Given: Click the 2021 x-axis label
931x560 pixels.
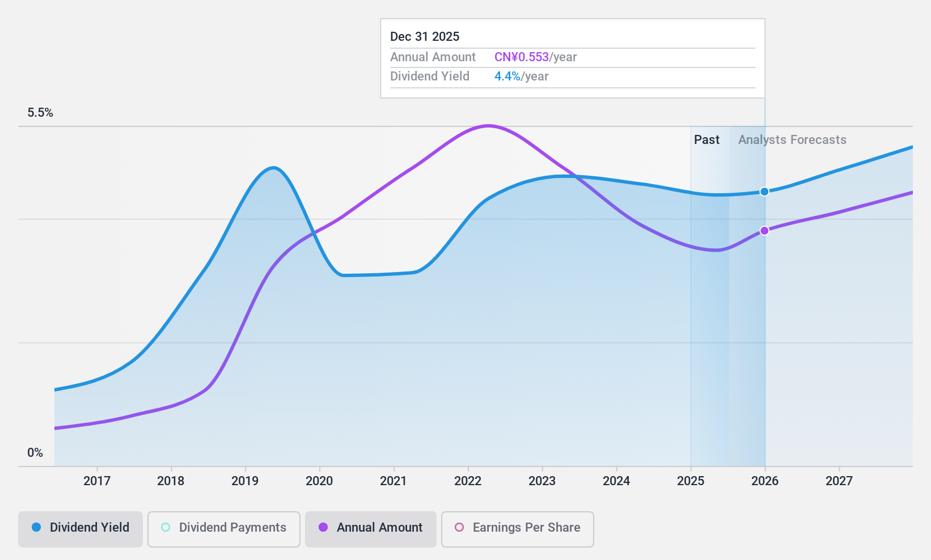Looking at the screenshot, I should click(393, 481).
